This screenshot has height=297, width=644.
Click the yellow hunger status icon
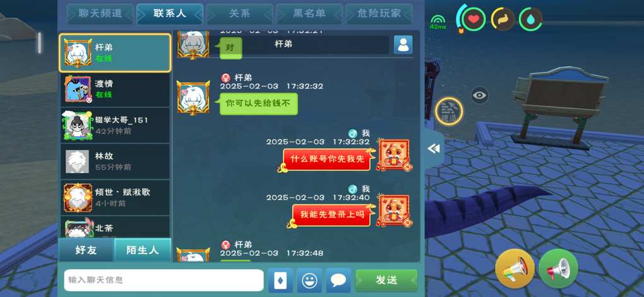(x=503, y=20)
